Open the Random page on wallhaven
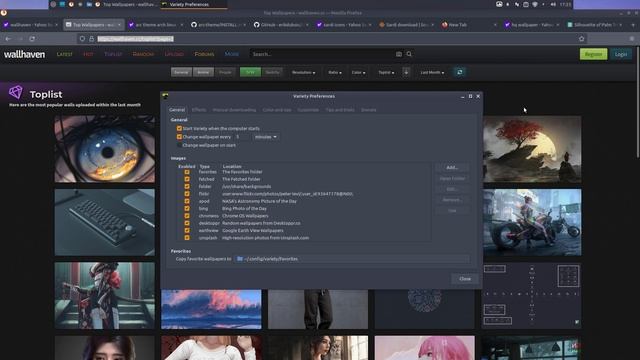This screenshot has height=360, width=640. point(143,54)
